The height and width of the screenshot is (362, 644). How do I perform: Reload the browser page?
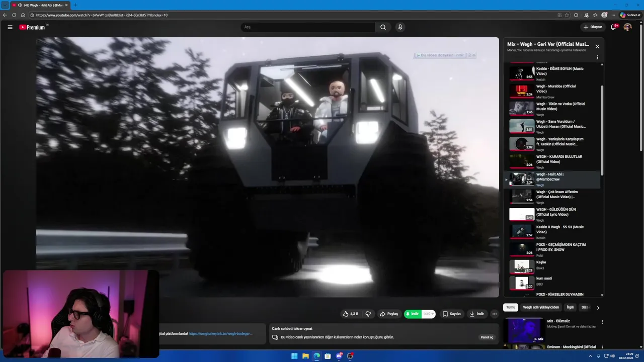coord(14,15)
